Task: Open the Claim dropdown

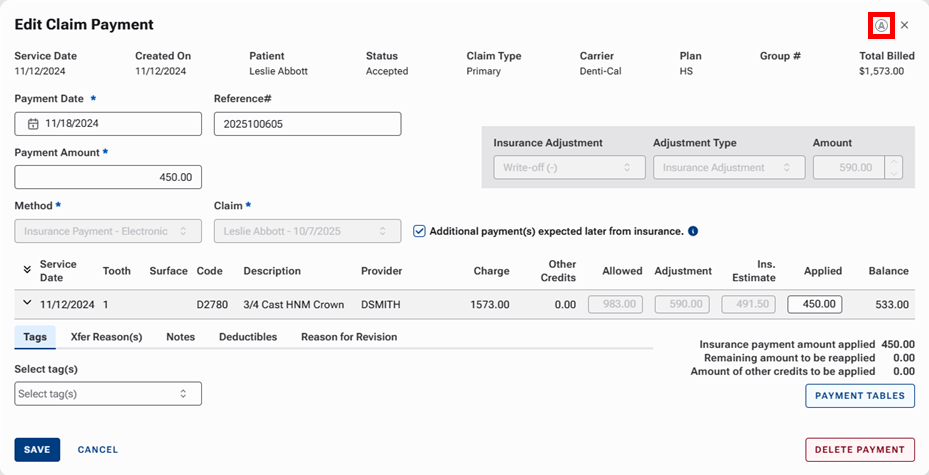Action: point(307,231)
